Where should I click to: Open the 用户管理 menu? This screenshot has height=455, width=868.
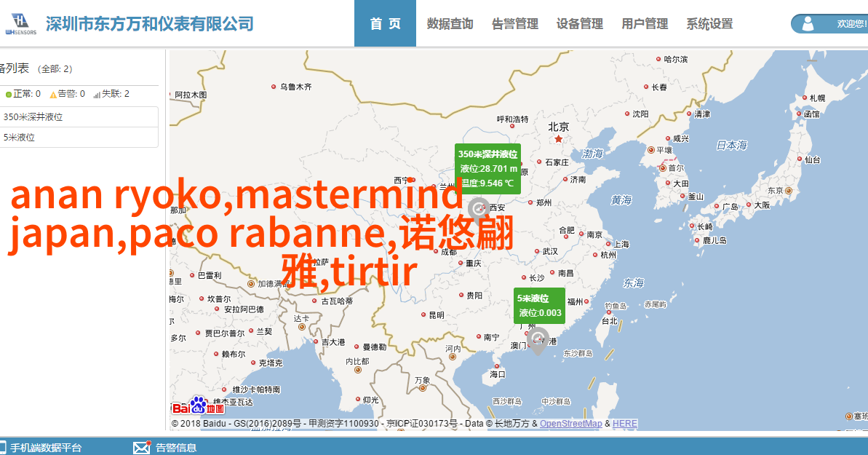click(x=645, y=24)
